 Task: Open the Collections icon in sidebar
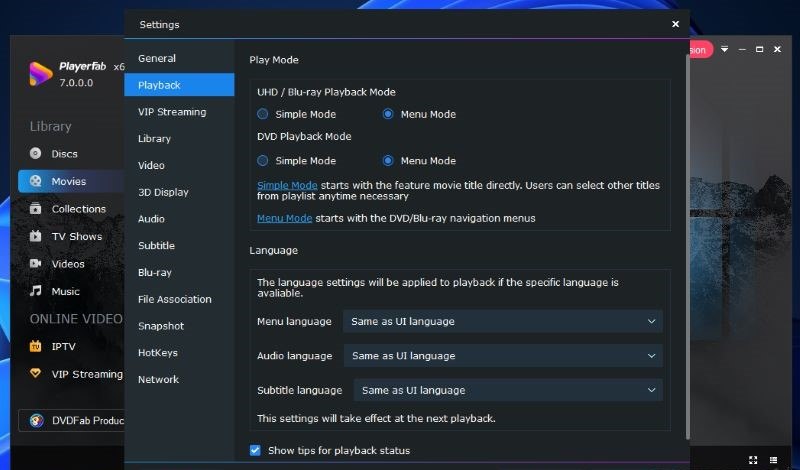point(35,208)
